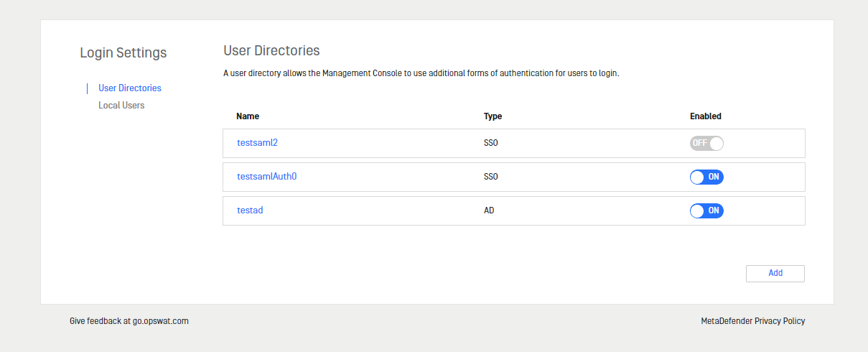Switch to Local Users section
The image size is (868, 352).
point(121,106)
